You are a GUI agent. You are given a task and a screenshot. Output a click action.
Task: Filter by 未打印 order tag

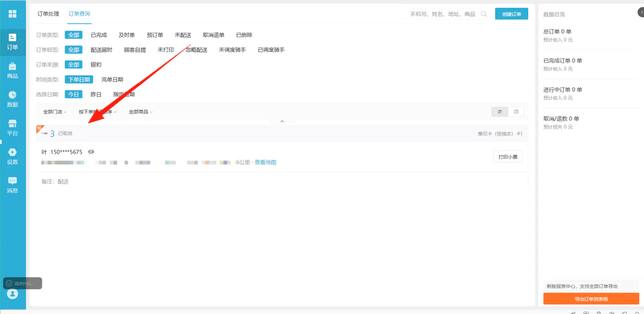pos(166,50)
